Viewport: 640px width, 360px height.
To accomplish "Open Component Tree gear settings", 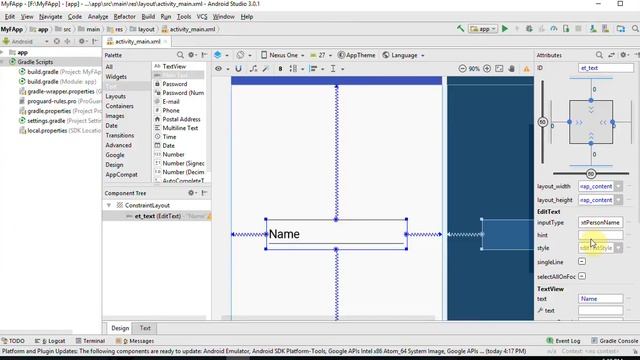I will click(x=191, y=193).
